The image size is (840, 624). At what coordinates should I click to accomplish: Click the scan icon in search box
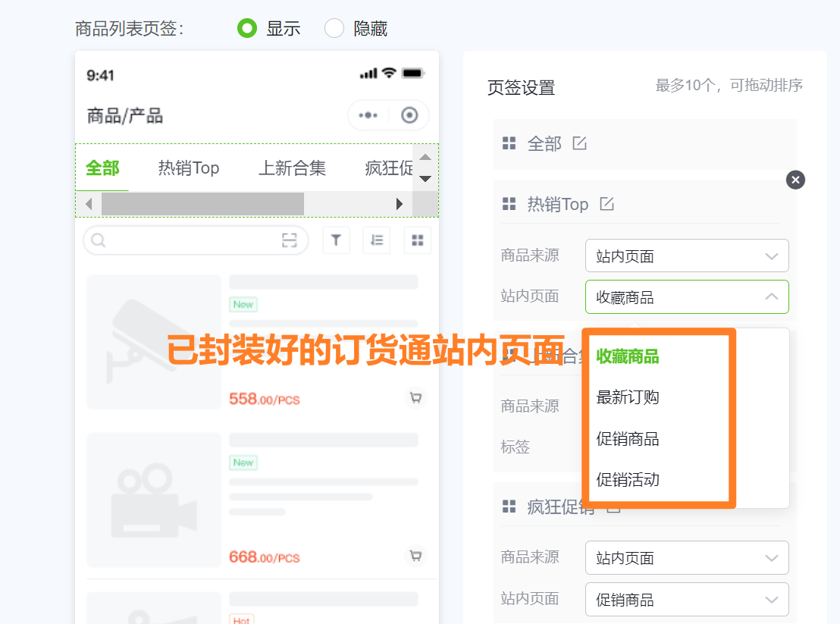(x=290, y=240)
